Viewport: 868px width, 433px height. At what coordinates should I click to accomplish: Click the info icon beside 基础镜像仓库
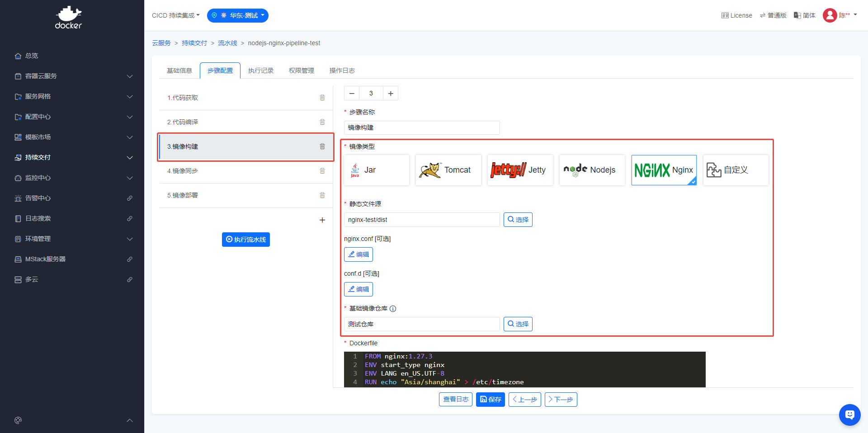click(393, 309)
